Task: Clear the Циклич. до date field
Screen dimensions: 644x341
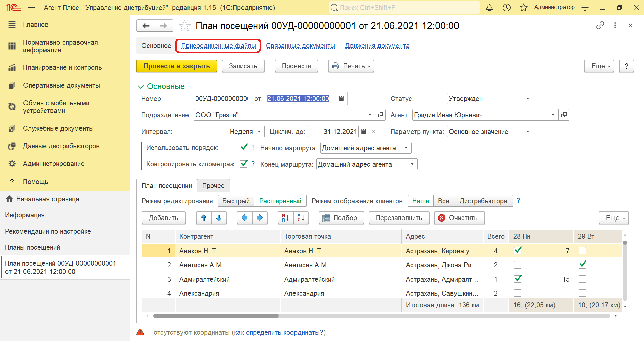Action: tap(374, 132)
